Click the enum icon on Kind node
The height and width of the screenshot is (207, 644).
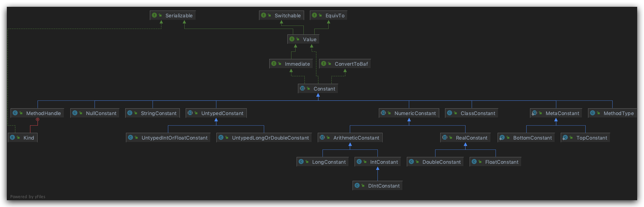[13, 138]
